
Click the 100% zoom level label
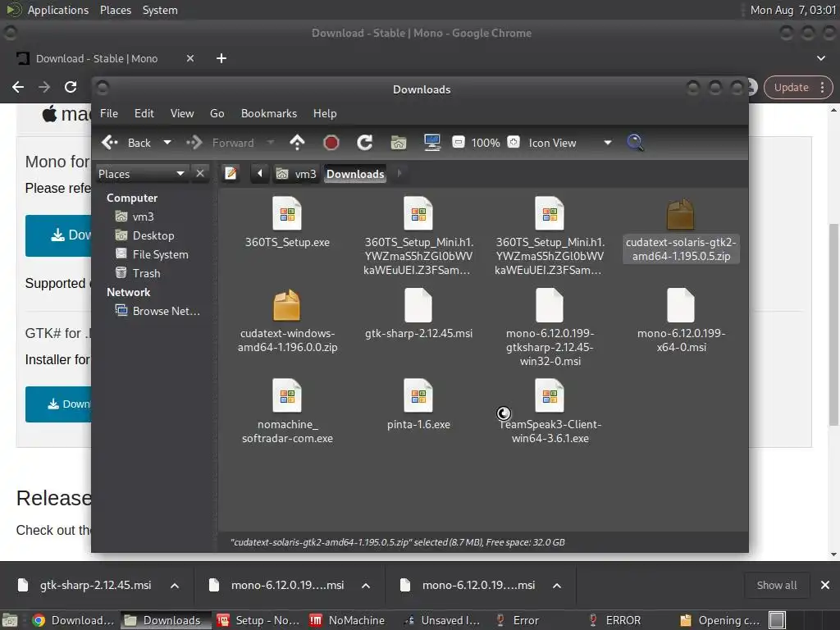point(486,143)
